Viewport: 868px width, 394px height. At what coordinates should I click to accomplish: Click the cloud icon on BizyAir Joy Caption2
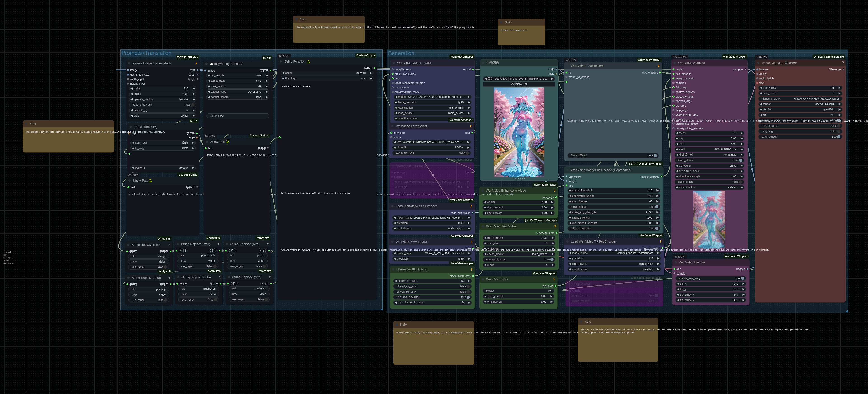pyautogui.click(x=212, y=64)
